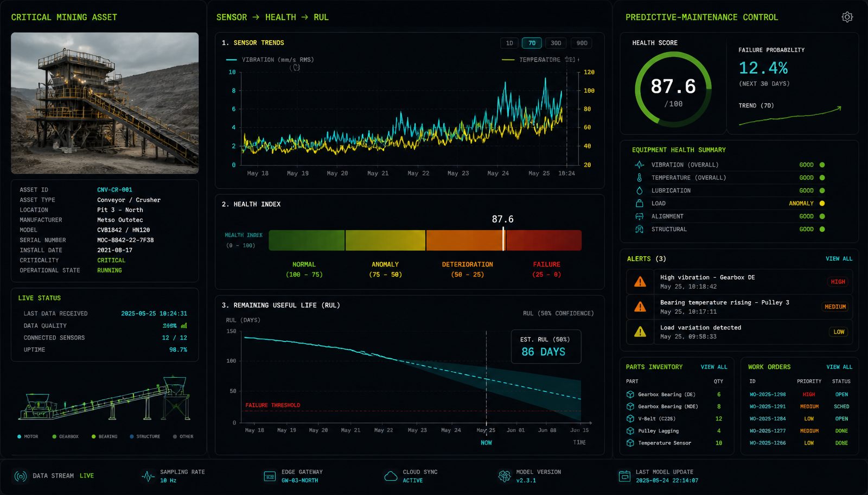The width and height of the screenshot is (868, 495).
Task: Click the Last Model Update calendar icon
Action: [624, 477]
